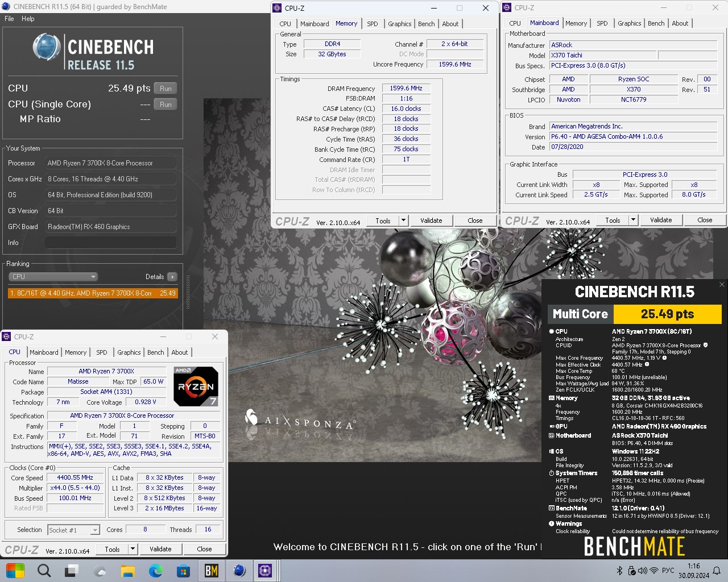Open About tab in CPU-Z Memory window
The image size is (728, 582).
[450, 24]
